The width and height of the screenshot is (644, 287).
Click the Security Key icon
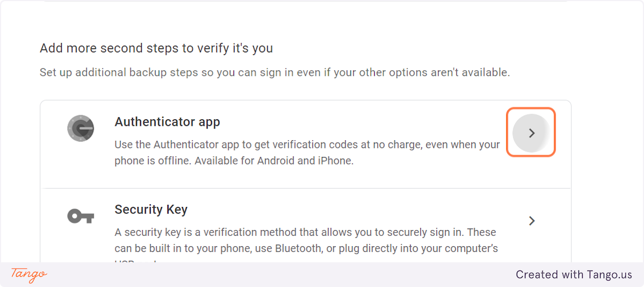click(80, 217)
